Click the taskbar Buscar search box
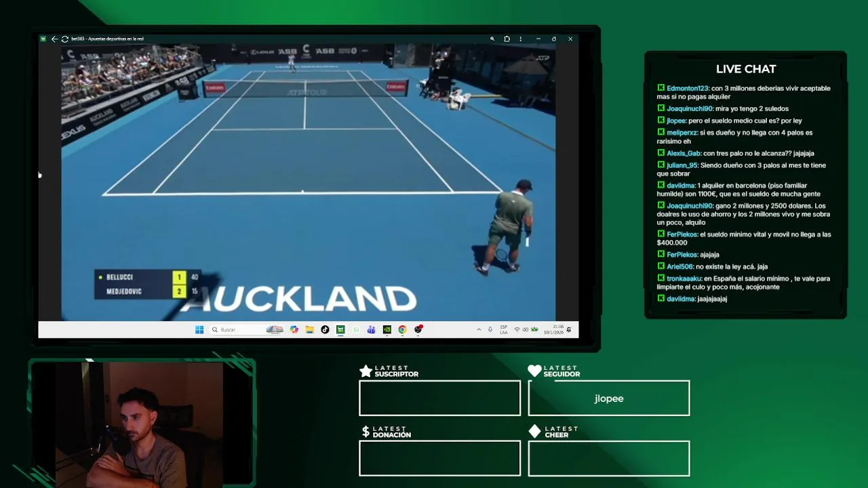The width and height of the screenshot is (868, 488). [x=248, y=329]
